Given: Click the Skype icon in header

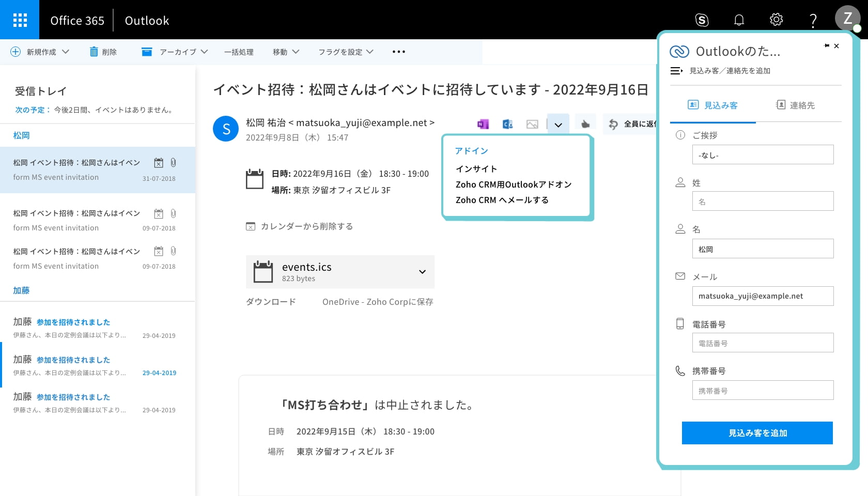Looking at the screenshot, I should point(702,20).
